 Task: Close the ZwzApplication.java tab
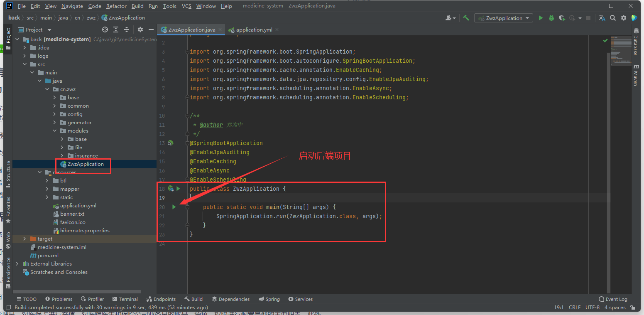tap(220, 30)
